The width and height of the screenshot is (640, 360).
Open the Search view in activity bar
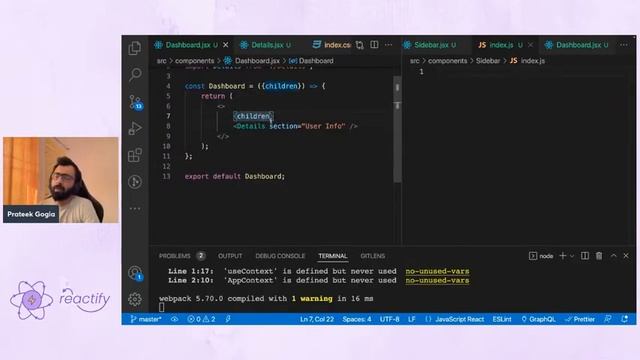coord(135,74)
